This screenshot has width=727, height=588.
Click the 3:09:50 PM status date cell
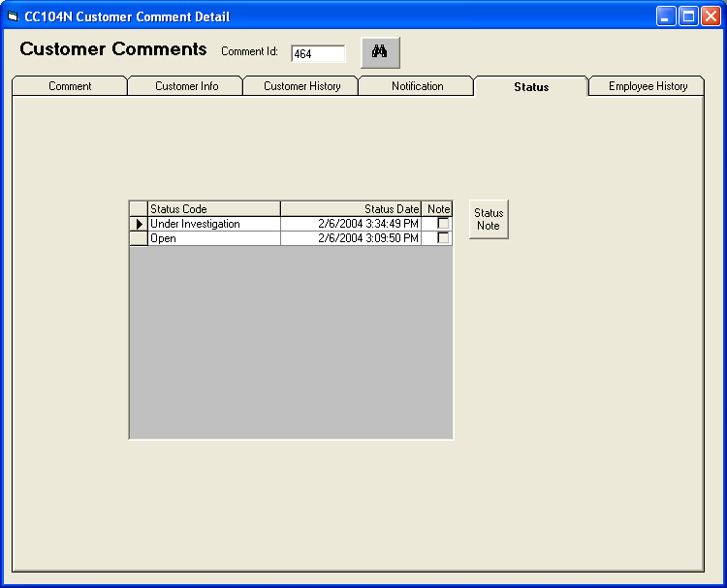[x=351, y=238]
